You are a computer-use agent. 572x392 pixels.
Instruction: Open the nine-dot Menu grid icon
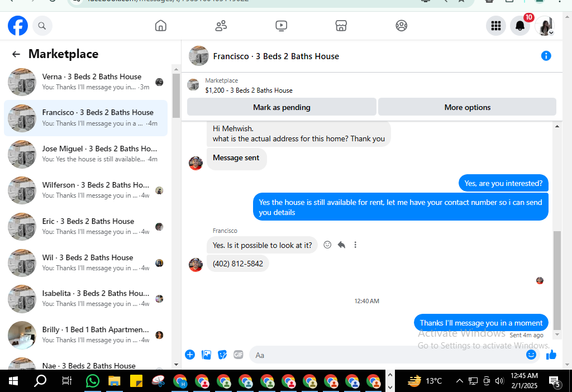coord(496,26)
